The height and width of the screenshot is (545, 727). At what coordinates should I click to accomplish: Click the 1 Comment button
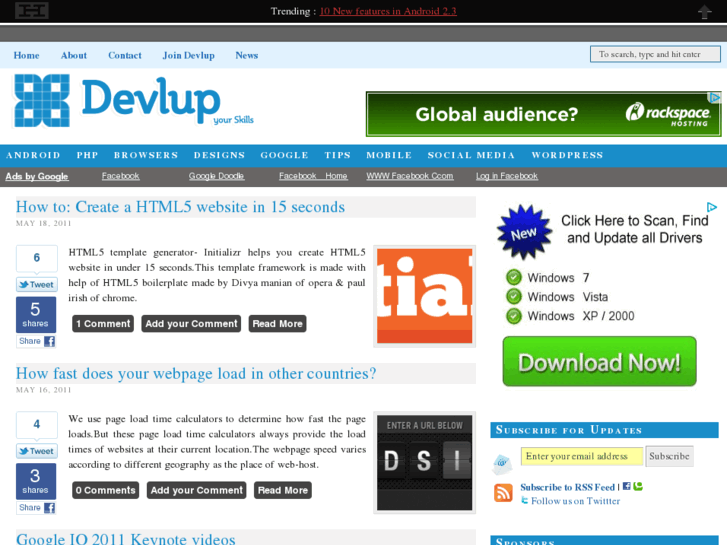pos(103,324)
